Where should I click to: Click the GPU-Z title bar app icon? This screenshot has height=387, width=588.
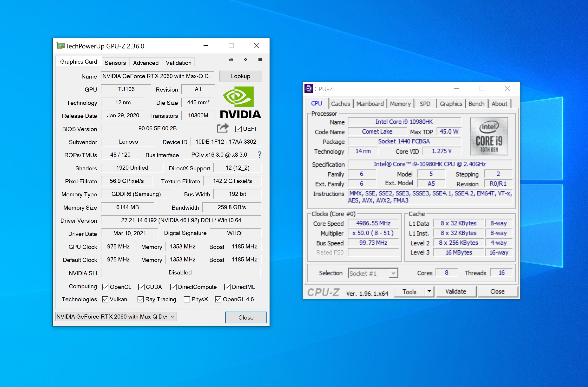(60, 46)
